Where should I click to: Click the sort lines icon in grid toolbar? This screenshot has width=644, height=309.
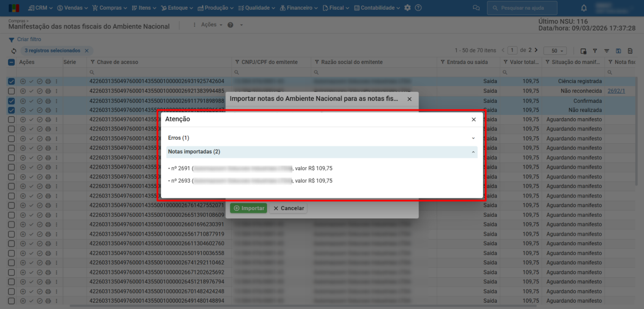pos(607,51)
